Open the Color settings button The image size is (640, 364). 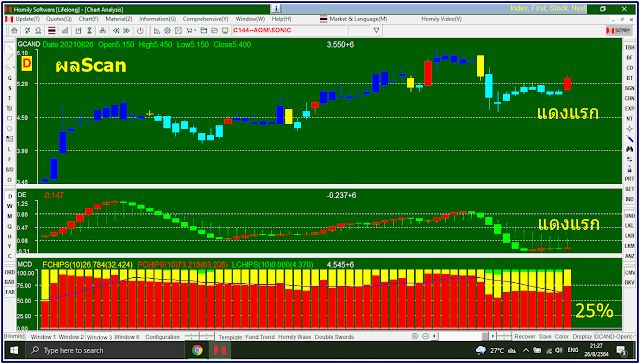pyautogui.click(x=562, y=337)
